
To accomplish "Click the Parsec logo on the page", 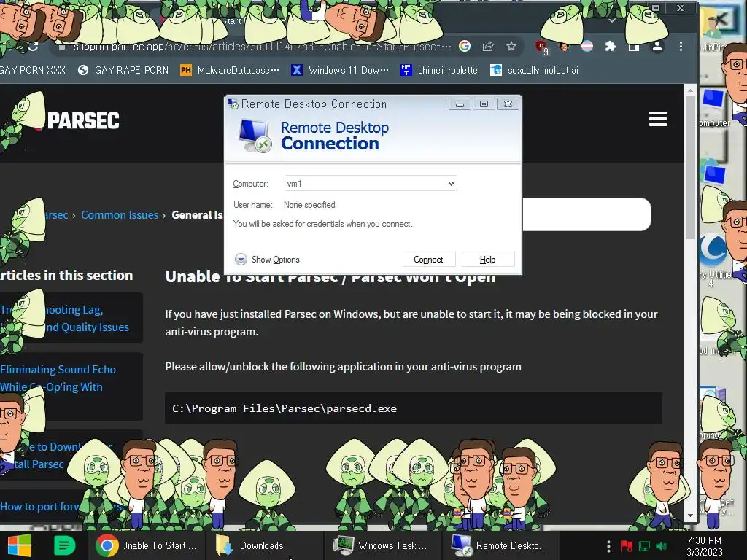I will coord(83,120).
